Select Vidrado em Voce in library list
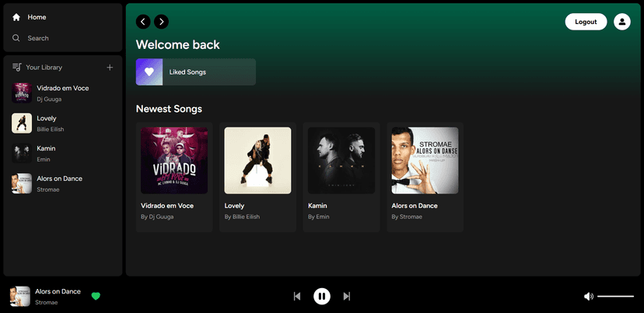Viewport: 644px width, 313px height. point(63,93)
